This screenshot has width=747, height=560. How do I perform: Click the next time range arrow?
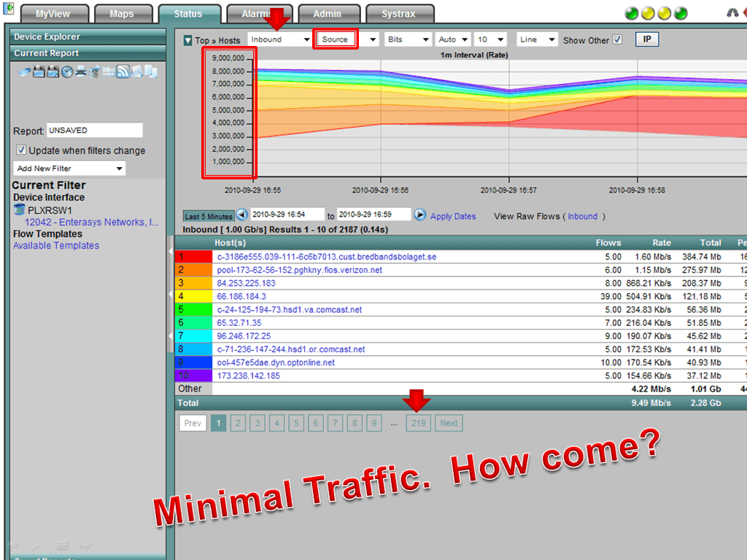pyautogui.click(x=419, y=215)
